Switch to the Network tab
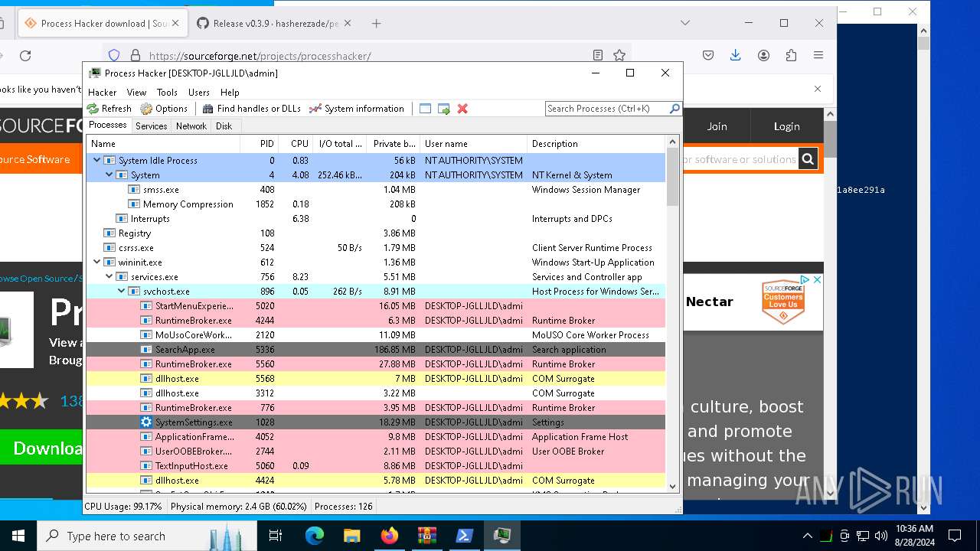The image size is (980, 551). [x=191, y=126]
